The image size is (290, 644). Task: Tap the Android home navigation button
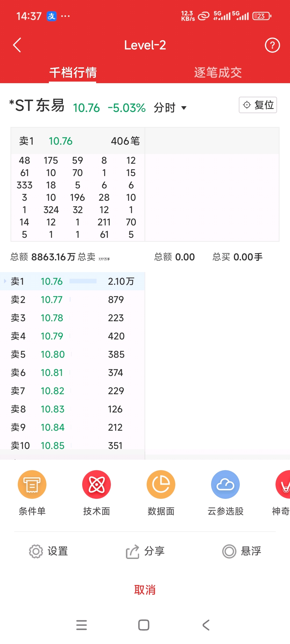(x=144, y=625)
